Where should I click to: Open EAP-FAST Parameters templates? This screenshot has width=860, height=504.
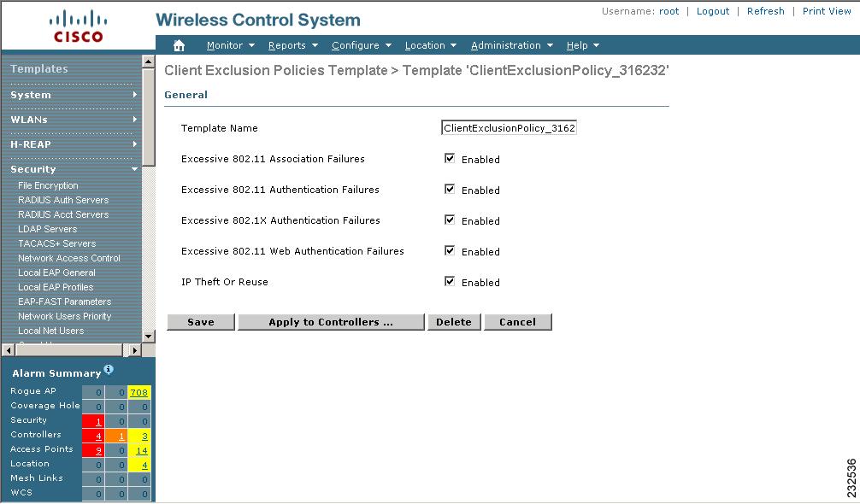(65, 302)
